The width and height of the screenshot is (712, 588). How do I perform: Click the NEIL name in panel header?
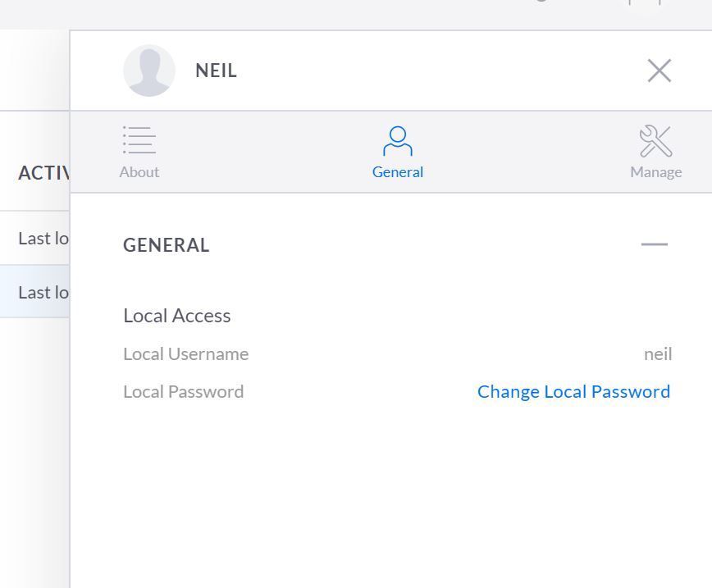tap(216, 71)
